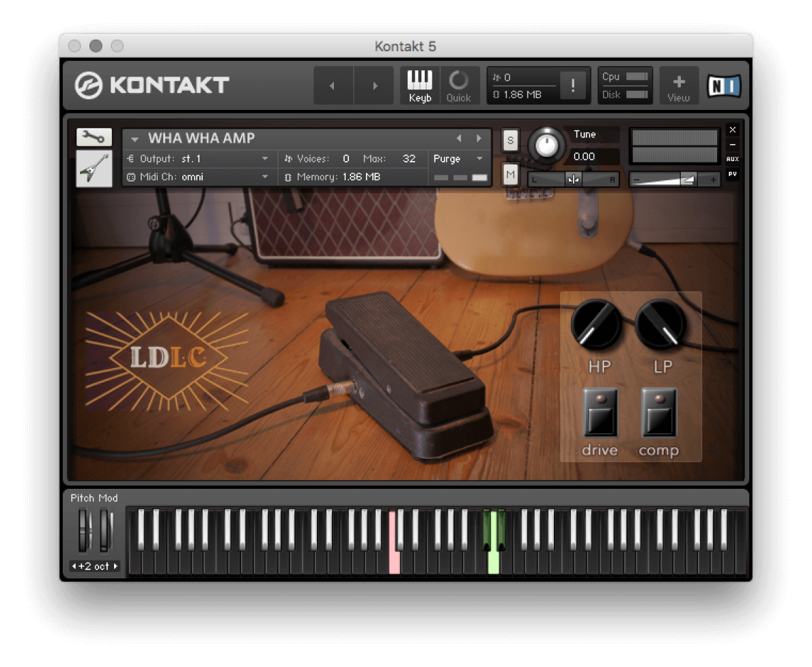Toggle the drive switch
Image resolution: width=812 pixels, height=667 pixels.
click(x=601, y=413)
